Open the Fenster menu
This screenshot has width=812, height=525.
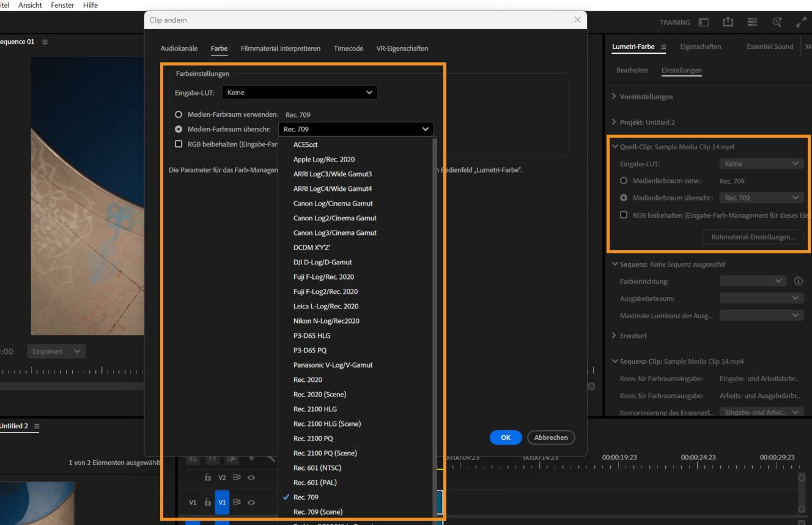pos(62,5)
